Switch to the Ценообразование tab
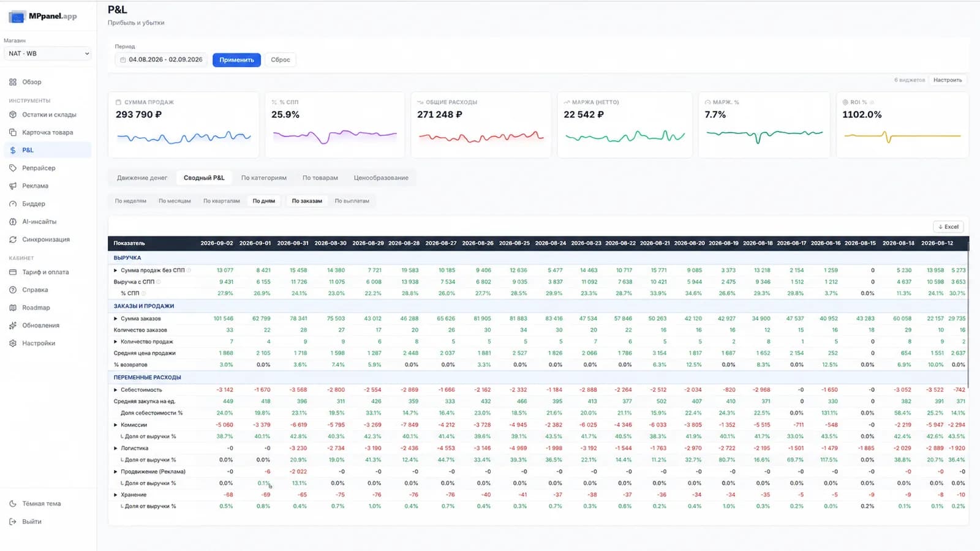980x551 pixels. pos(381,178)
